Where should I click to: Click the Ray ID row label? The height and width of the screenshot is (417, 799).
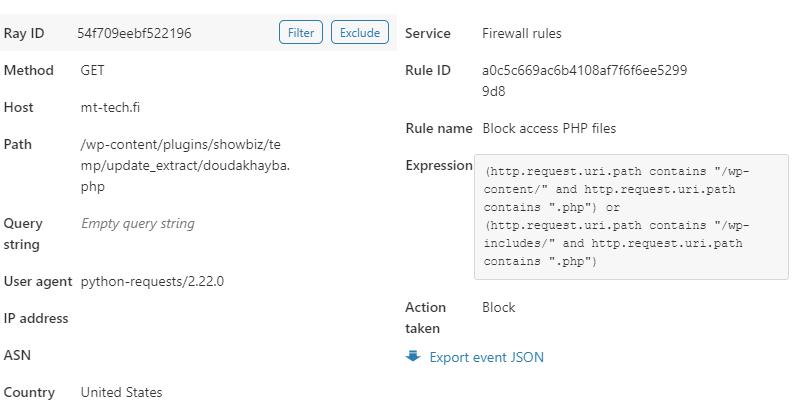coord(24,33)
